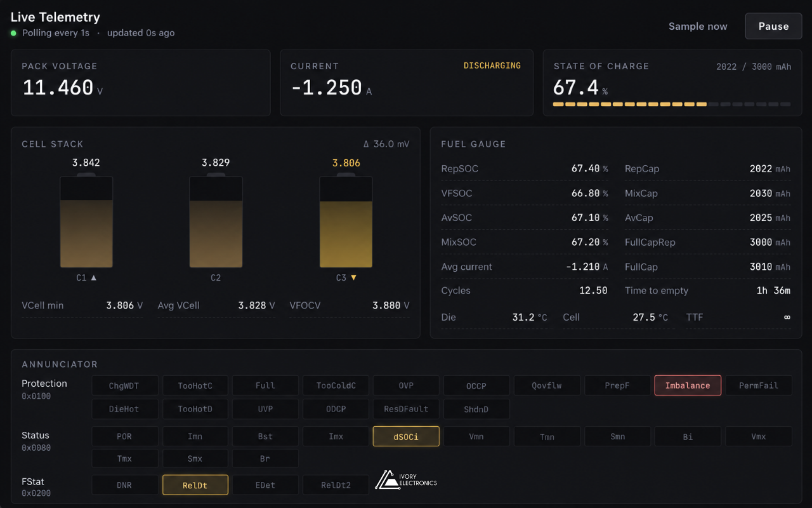The height and width of the screenshot is (508, 812).
Task: Click the down-triangle marker beside C3
Action: [x=353, y=277]
